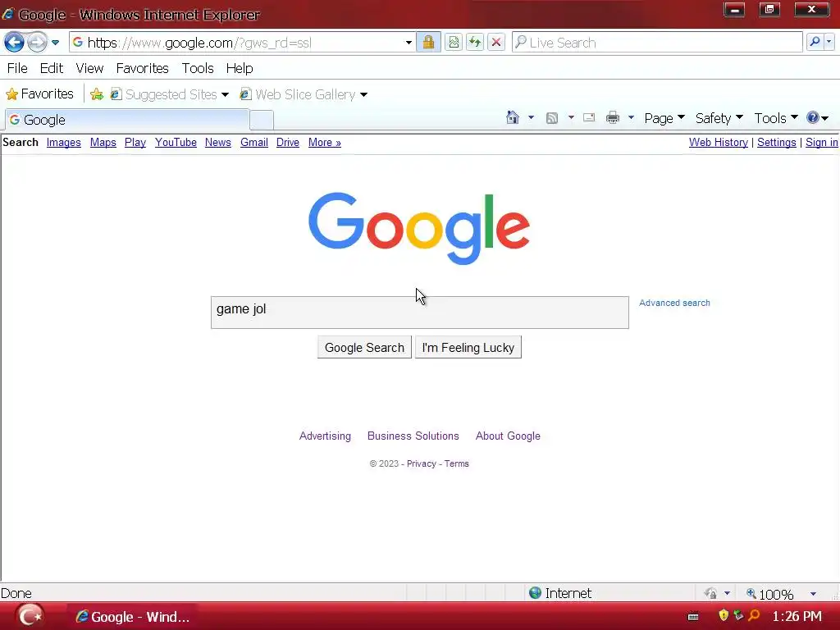Click the Home icon in command bar
This screenshot has width=840, height=630.
pyautogui.click(x=513, y=117)
